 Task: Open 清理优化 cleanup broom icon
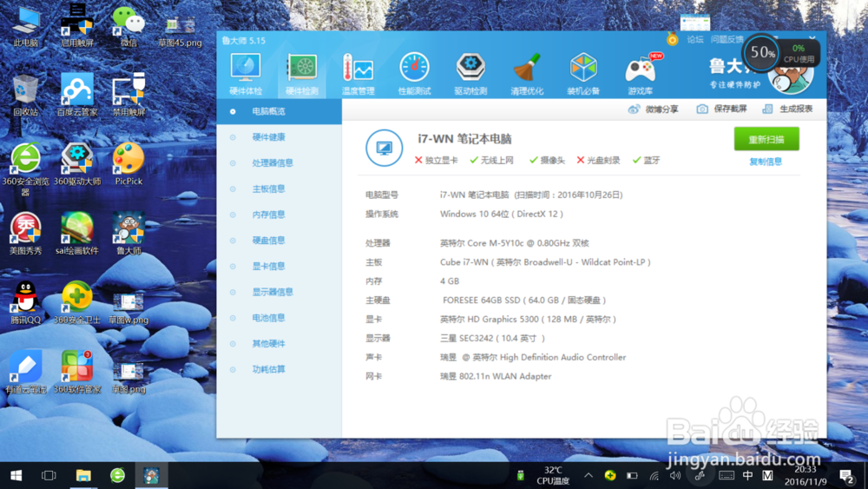click(x=527, y=74)
